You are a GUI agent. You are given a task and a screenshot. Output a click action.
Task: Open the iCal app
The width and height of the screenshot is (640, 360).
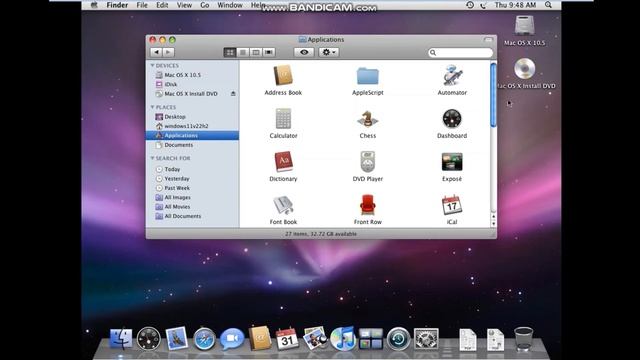[452, 205]
